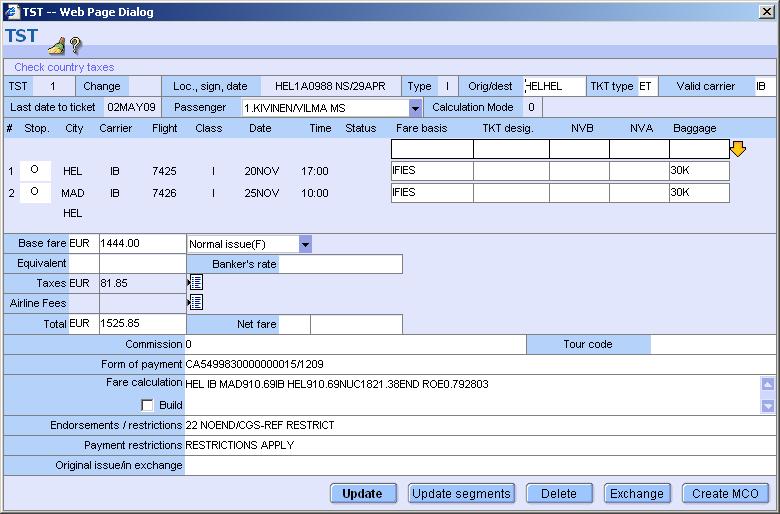Image resolution: width=780 pixels, height=514 pixels.
Task: Click the Original issue/in exchange field
Action: click(x=480, y=465)
